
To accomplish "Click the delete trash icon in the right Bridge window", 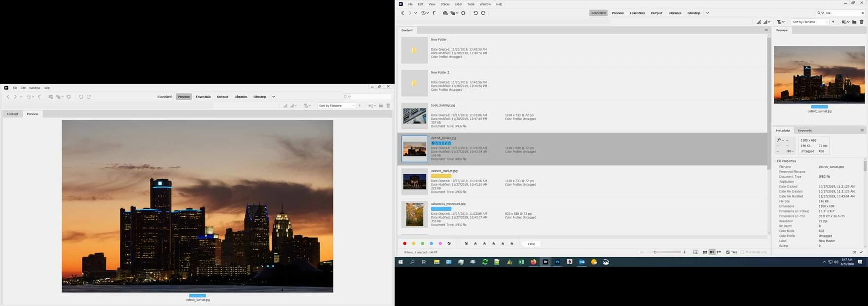I will pos(862,22).
